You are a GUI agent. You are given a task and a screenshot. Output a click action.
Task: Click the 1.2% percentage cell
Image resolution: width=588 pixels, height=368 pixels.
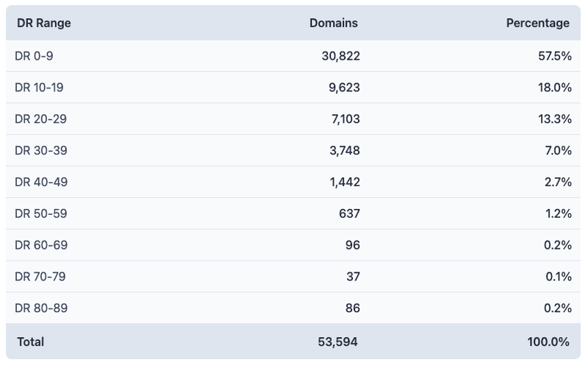point(558,213)
